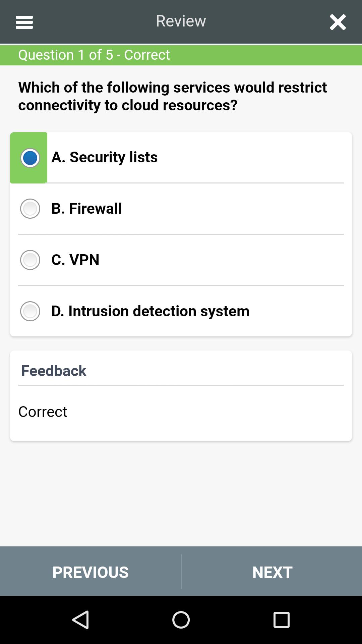Viewport: 362px width, 644px height.
Task: Tap the 'Correct' feedback message
Action: [43, 412]
